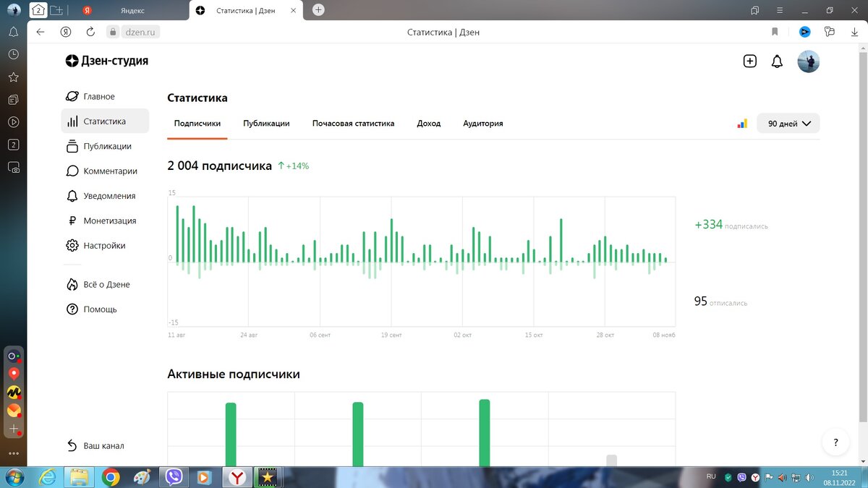Switch to the Подписчики tab

point(197,124)
